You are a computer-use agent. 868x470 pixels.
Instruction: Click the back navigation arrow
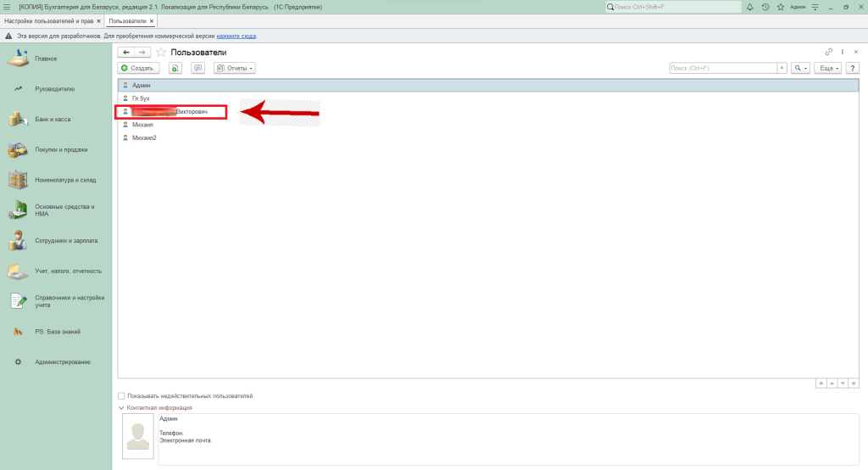[126, 53]
